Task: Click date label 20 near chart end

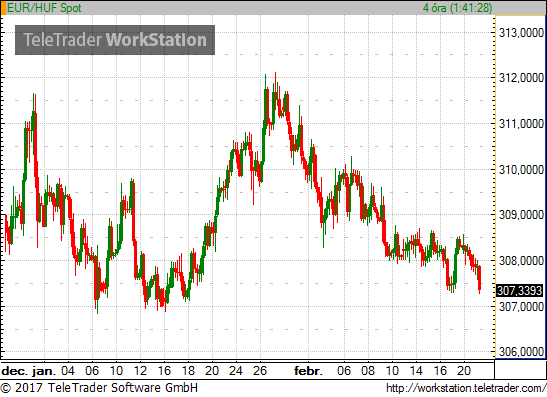Action: click(x=464, y=371)
